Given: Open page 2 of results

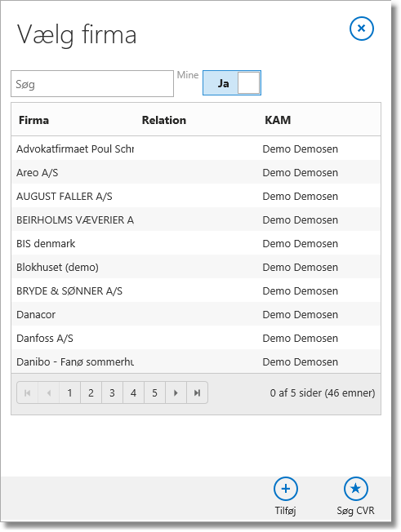Looking at the screenshot, I should click(91, 393).
